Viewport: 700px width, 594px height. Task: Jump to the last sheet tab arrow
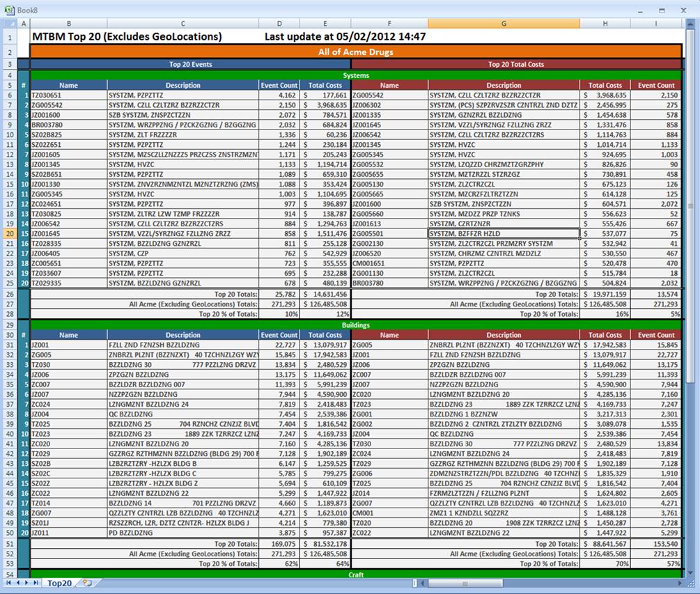pos(36,583)
